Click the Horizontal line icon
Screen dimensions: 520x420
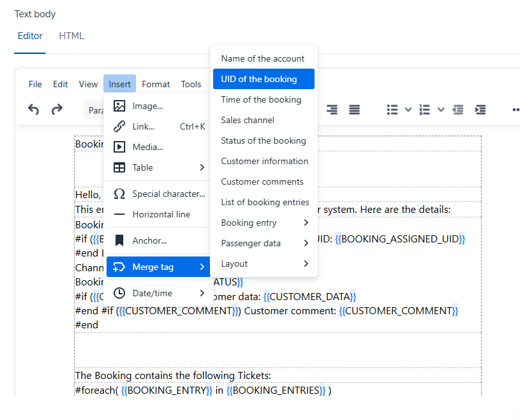pos(119,214)
